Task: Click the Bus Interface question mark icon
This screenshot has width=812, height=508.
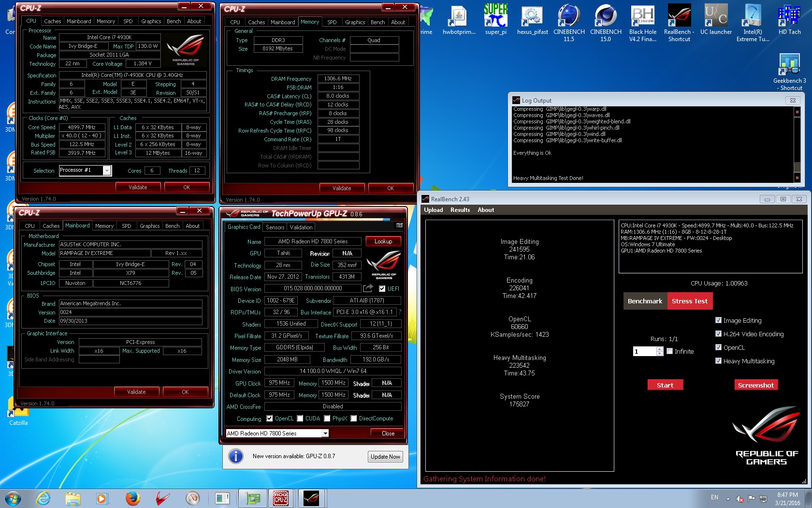Action: [x=400, y=312]
